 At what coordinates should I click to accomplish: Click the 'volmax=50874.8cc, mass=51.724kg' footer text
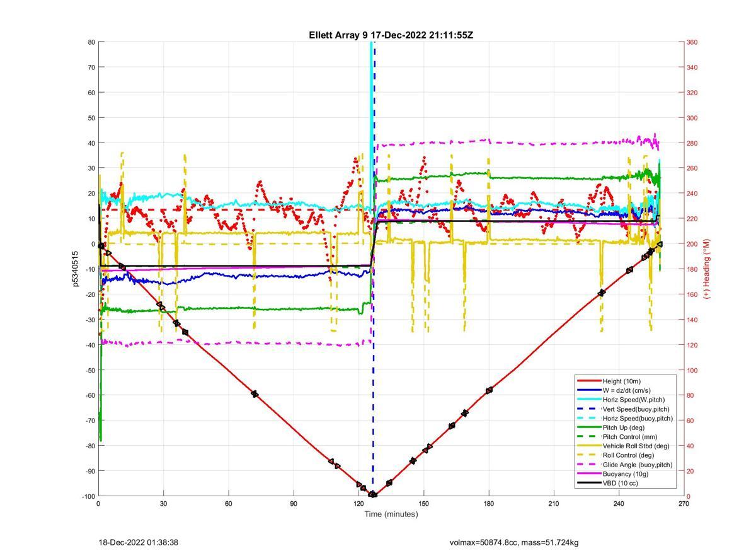pos(514,542)
